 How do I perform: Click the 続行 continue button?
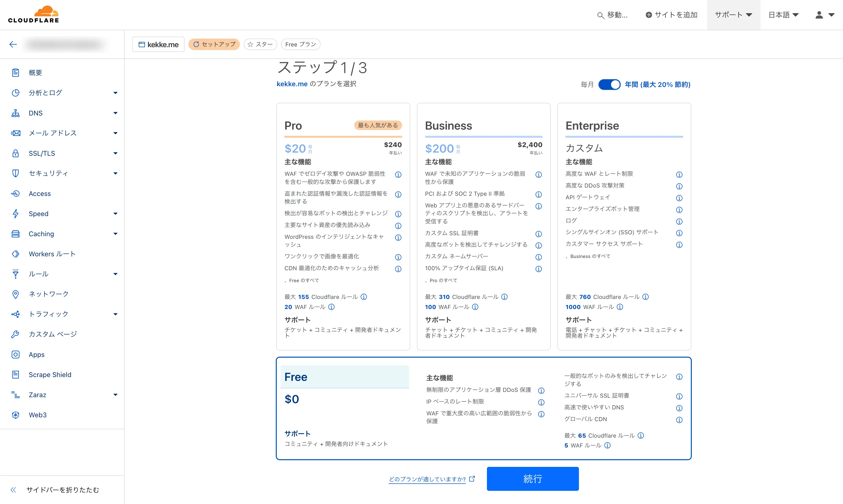click(532, 479)
